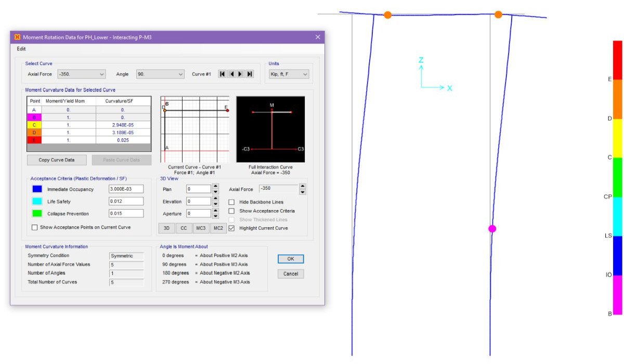Click previous curve arrow button
Image resolution: width=624 pixels, height=364 pixels.
coord(231,74)
